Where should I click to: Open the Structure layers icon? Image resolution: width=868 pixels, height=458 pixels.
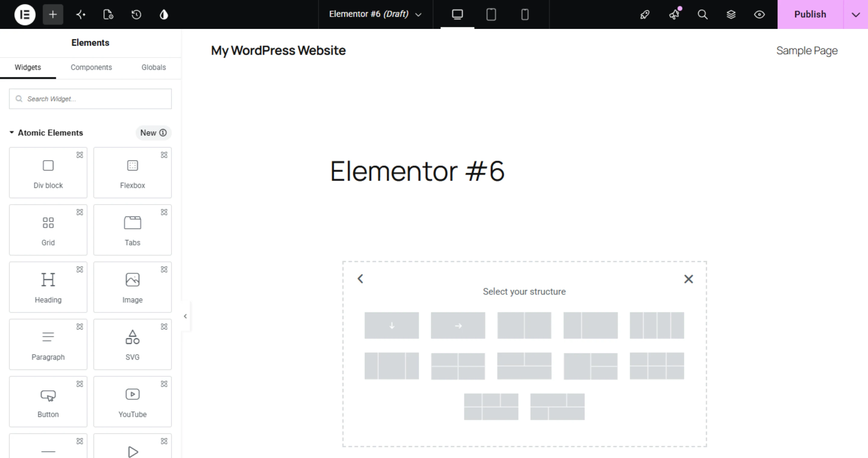click(731, 14)
